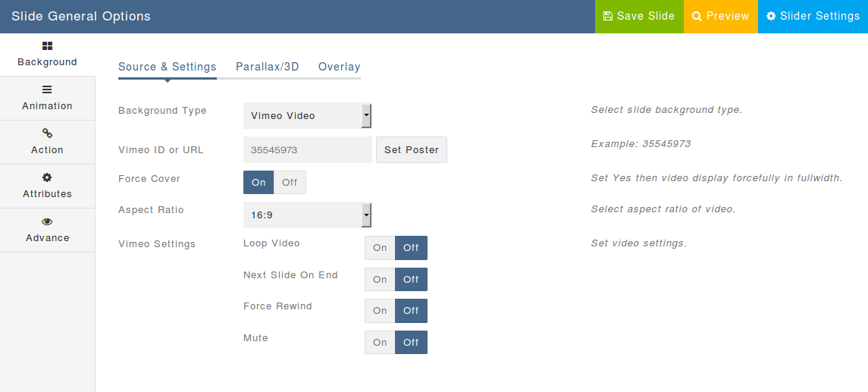Turn Force Cover off
This screenshot has width=868, height=392.
(x=290, y=183)
